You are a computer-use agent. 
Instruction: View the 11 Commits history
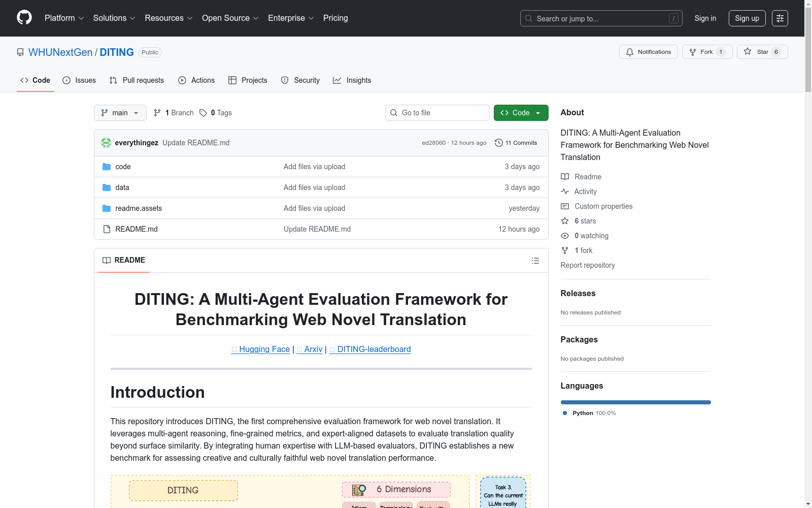click(516, 143)
